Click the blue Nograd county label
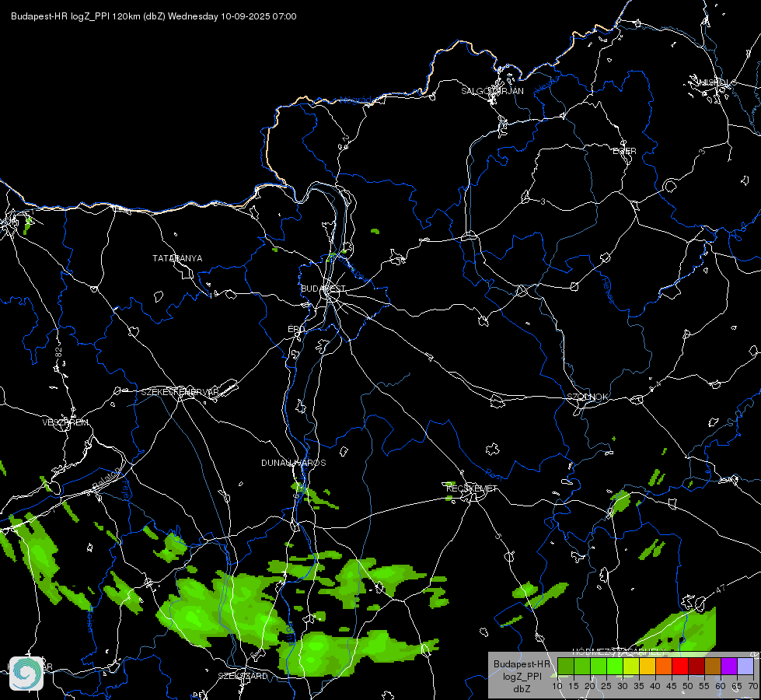761x700 pixels. click(x=356, y=100)
